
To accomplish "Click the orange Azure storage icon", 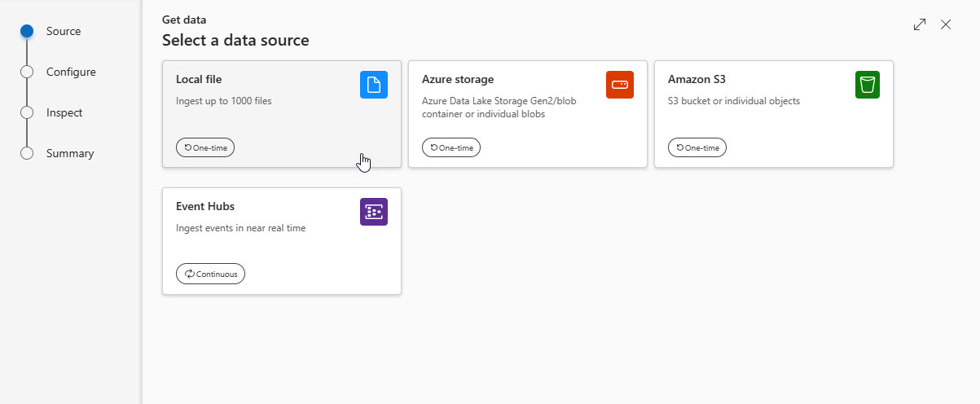I will point(620,85).
